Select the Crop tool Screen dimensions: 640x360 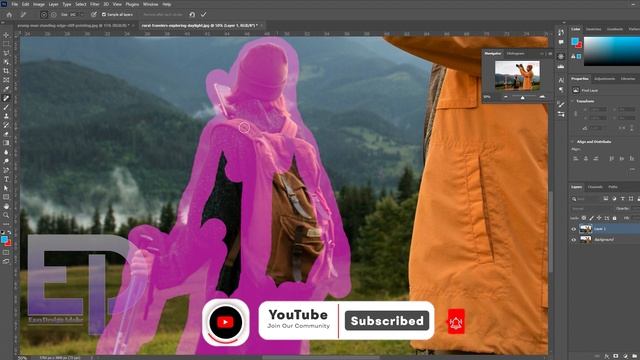pos(6,71)
